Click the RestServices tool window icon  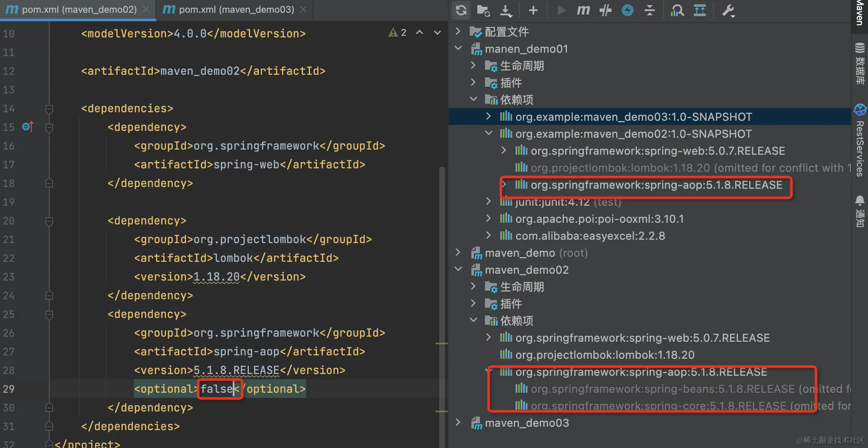coord(860,110)
